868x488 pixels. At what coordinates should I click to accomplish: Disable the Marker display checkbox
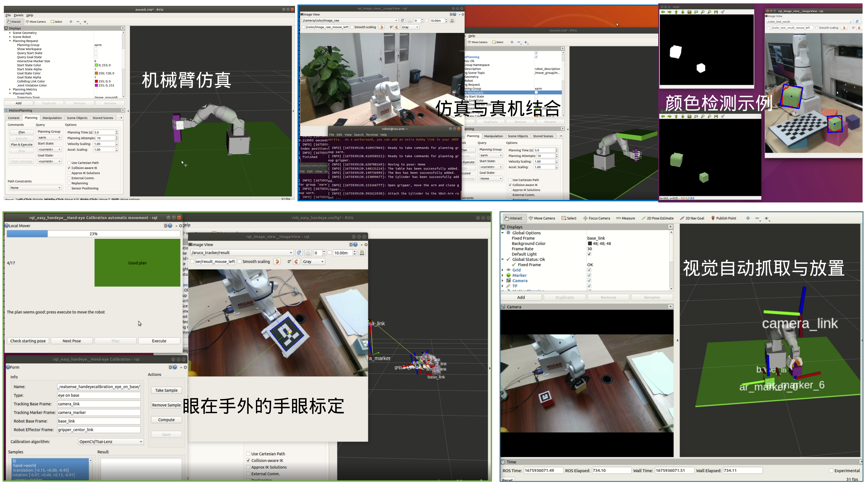[x=589, y=275]
